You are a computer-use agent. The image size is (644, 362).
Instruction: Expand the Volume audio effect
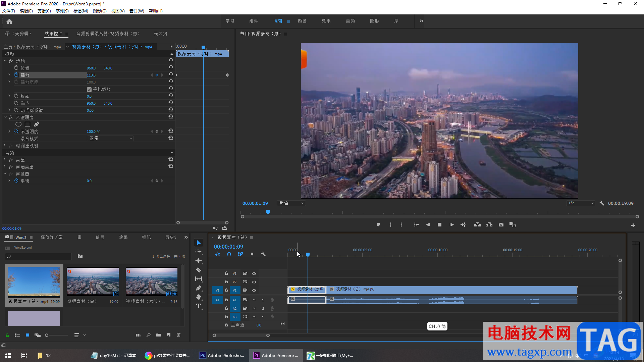[x=5, y=160]
